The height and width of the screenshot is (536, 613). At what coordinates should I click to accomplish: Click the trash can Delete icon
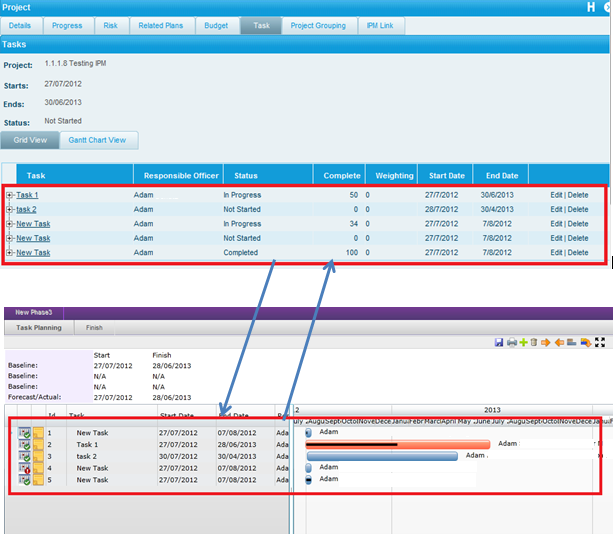(x=534, y=342)
